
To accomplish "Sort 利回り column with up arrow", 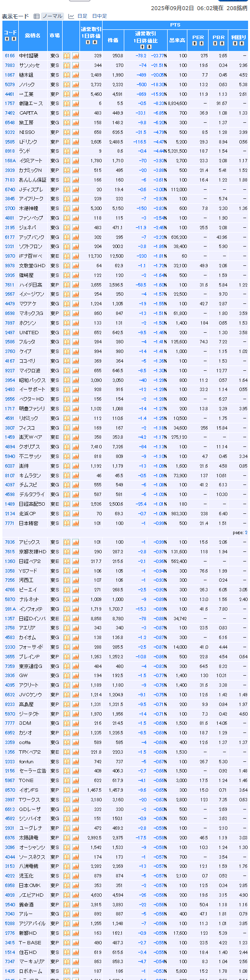I will pos(235,44).
